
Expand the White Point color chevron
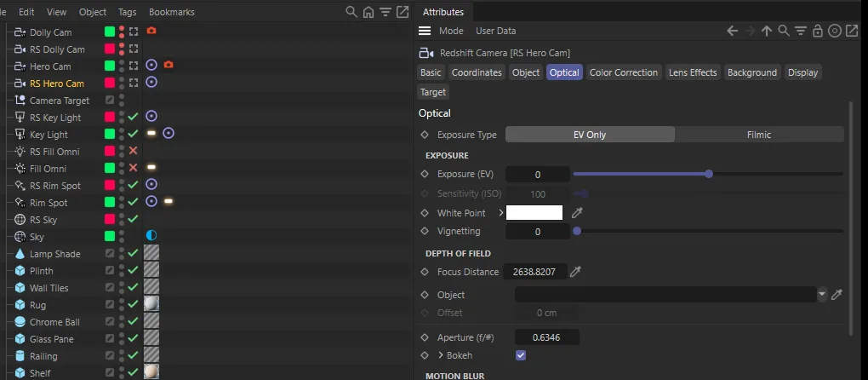[x=501, y=213]
